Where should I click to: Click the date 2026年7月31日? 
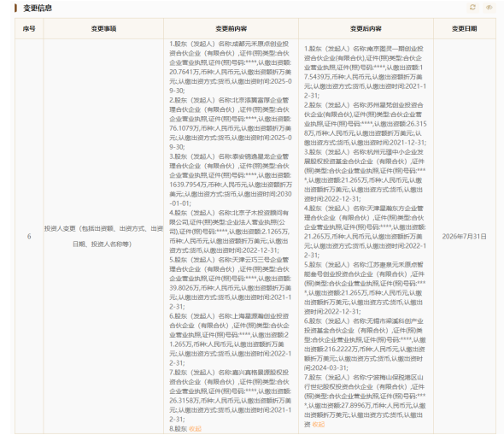pos(465,237)
